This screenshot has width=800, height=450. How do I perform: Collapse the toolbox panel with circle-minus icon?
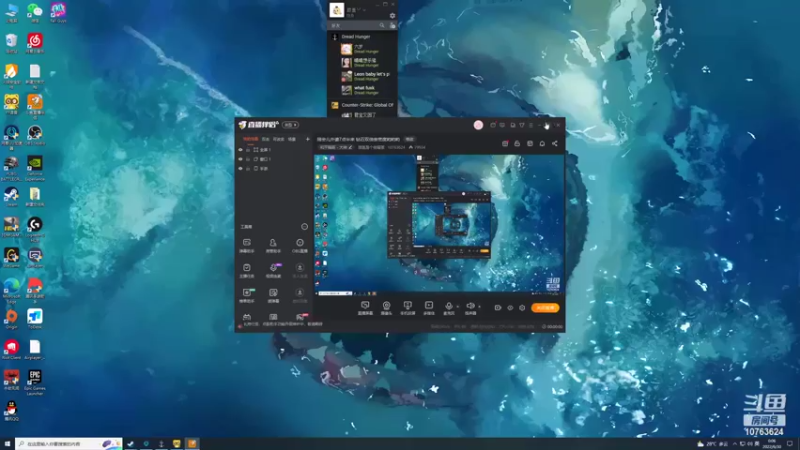(x=305, y=227)
